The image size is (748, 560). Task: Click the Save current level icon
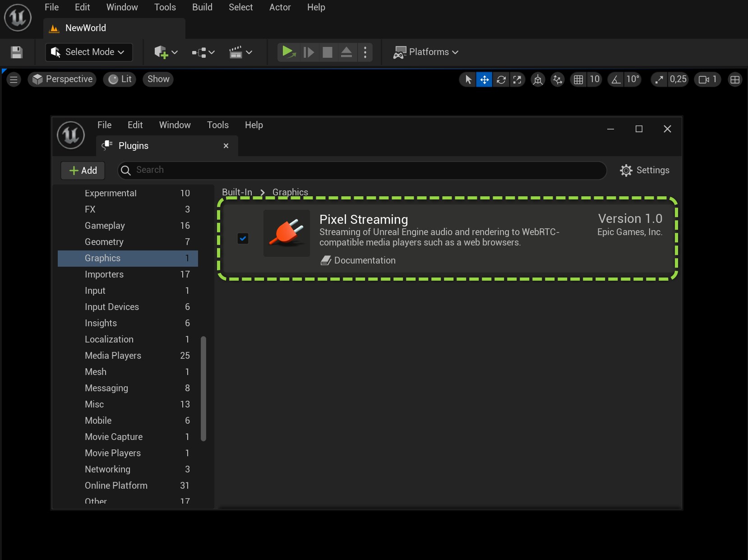pos(17,52)
